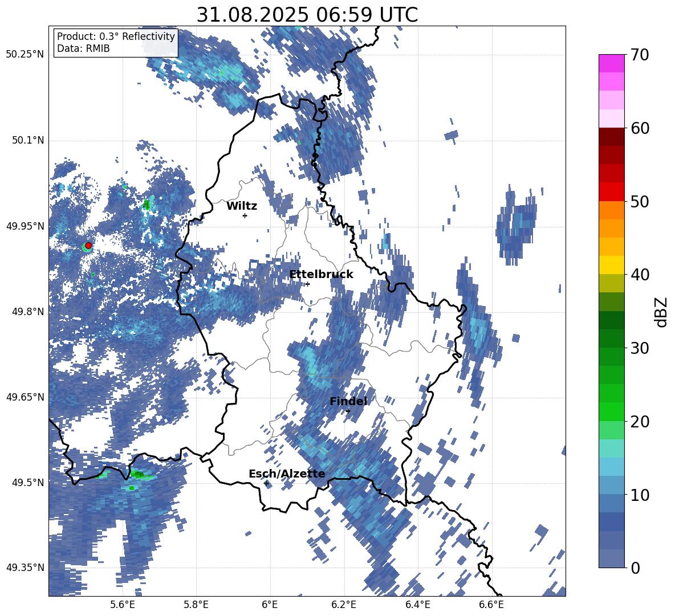This screenshot has width=675, height=616.
Task: Click the 30 colorbar tick label
Action: [640, 348]
